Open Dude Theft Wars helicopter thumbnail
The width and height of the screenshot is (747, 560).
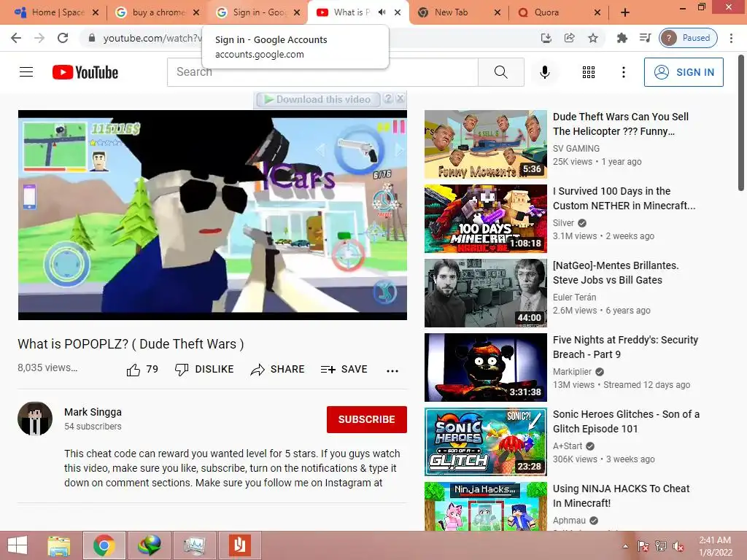pyautogui.click(x=485, y=144)
